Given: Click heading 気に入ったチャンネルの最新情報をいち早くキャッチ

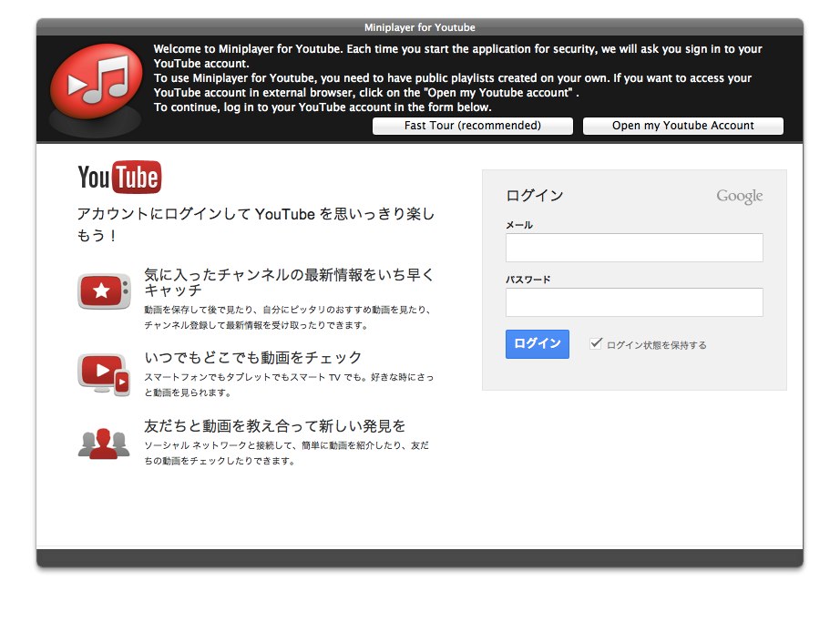Looking at the screenshot, I should tap(289, 282).
